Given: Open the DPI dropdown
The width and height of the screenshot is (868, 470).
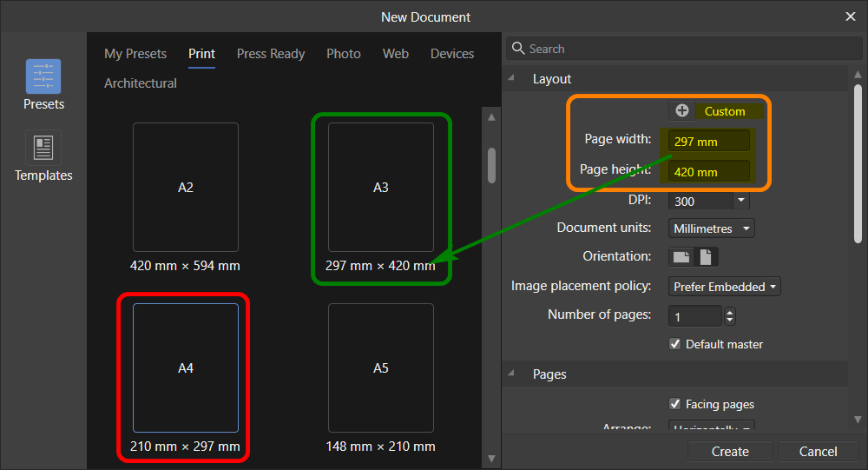Looking at the screenshot, I should (x=740, y=201).
